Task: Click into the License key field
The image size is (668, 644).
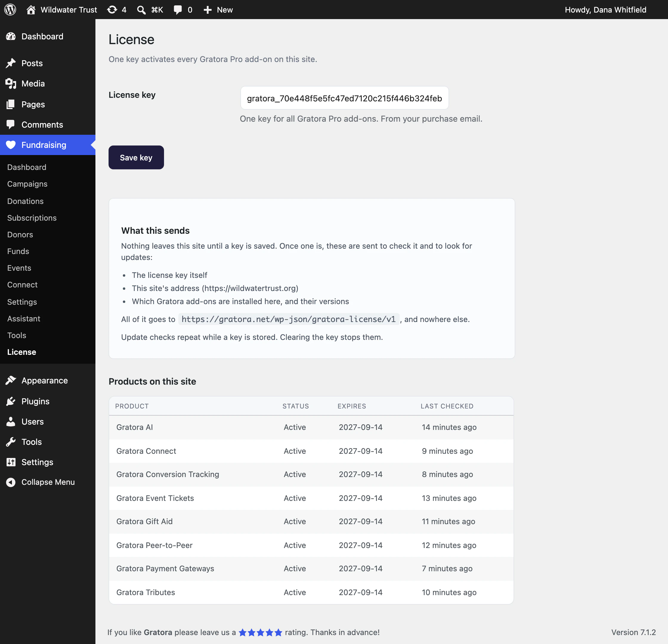Action: click(x=344, y=98)
